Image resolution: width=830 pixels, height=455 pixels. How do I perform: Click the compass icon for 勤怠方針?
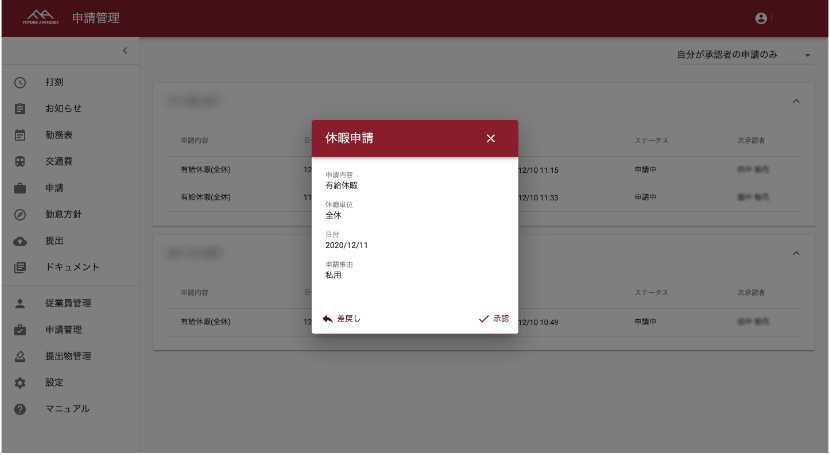pyautogui.click(x=20, y=215)
